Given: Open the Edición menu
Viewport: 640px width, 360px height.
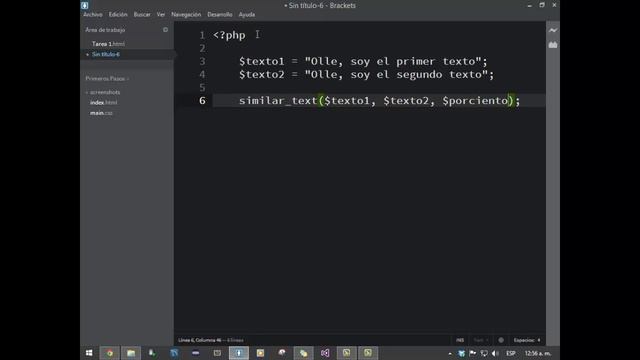Looking at the screenshot, I should 118,14.
